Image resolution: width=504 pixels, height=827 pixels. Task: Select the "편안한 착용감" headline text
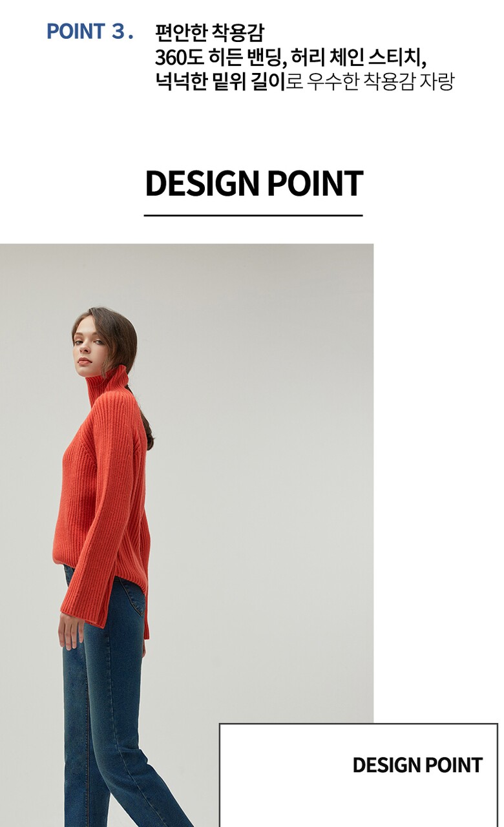[x=209, y=32]
